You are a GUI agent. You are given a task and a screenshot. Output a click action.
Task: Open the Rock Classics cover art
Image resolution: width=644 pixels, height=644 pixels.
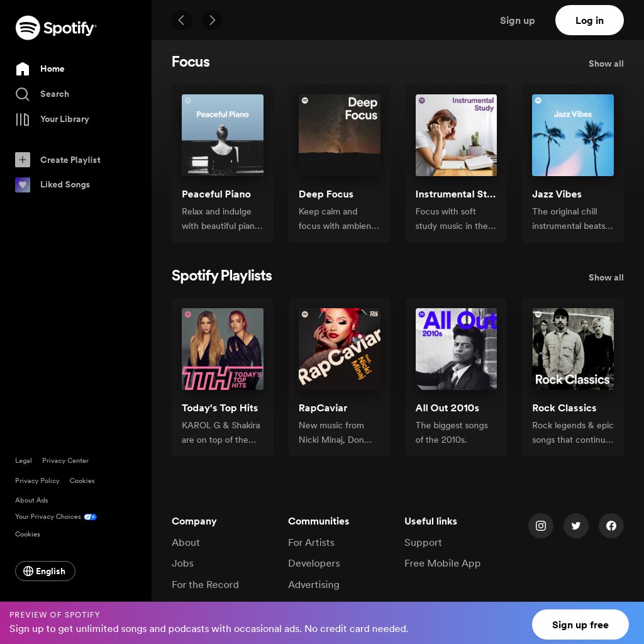[x=572, y=348]
